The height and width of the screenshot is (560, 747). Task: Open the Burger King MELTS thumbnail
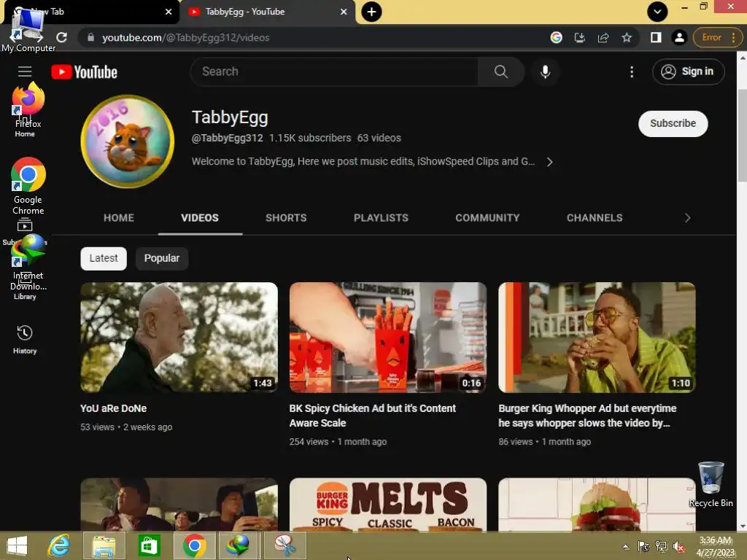[388, 505]
